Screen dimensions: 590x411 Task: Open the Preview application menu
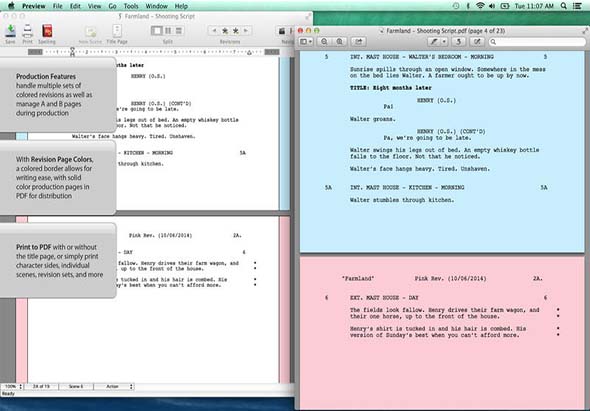click(33, 6)
